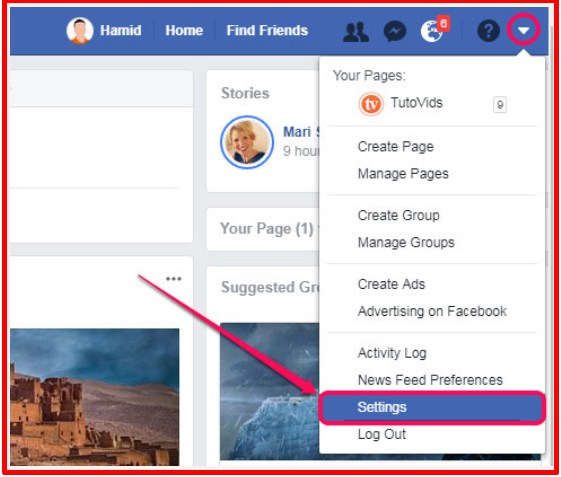This screenshot has width=561, height=477.
Task: Click the Mari name link in Stories
Action: pos(301,132)
